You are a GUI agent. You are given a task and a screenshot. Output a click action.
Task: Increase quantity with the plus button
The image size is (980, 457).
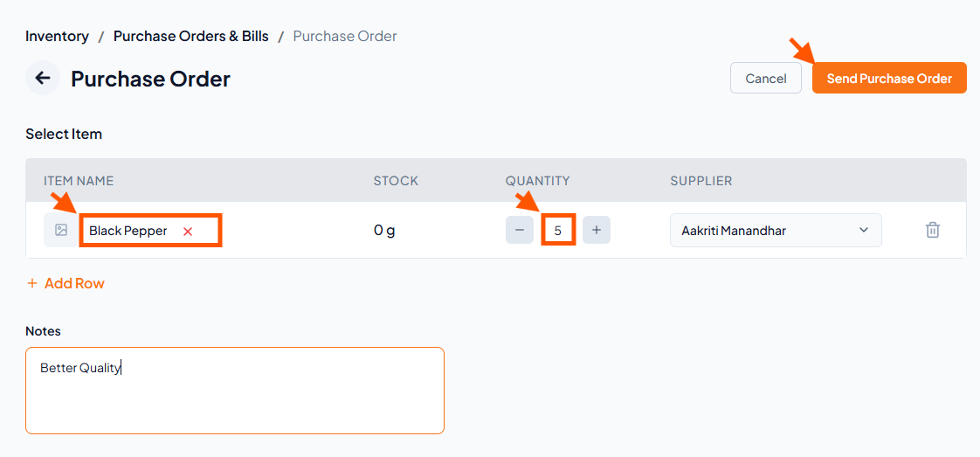coord(597,230)
